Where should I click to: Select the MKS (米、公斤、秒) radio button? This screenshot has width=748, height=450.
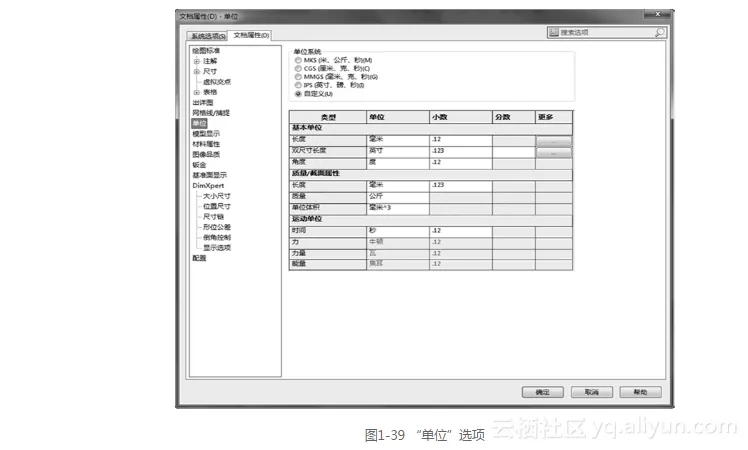[298, 60]
